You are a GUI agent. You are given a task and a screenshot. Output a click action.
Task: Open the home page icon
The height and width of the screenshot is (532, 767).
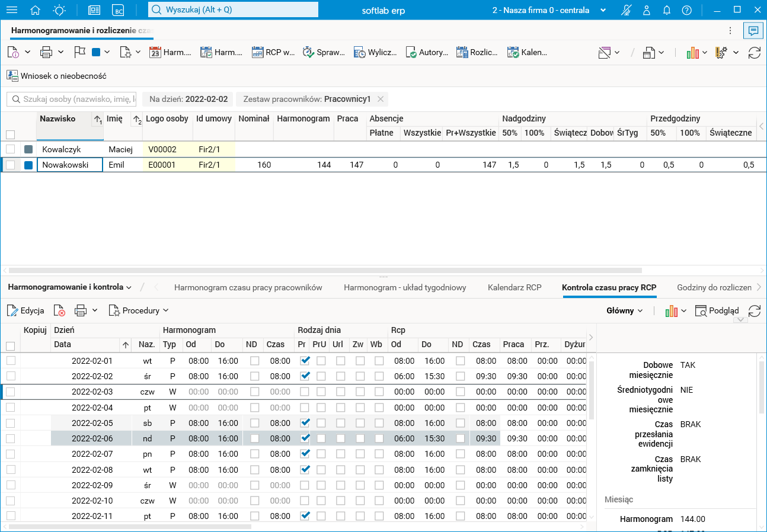pyautogui.click(x=36, y=10)
